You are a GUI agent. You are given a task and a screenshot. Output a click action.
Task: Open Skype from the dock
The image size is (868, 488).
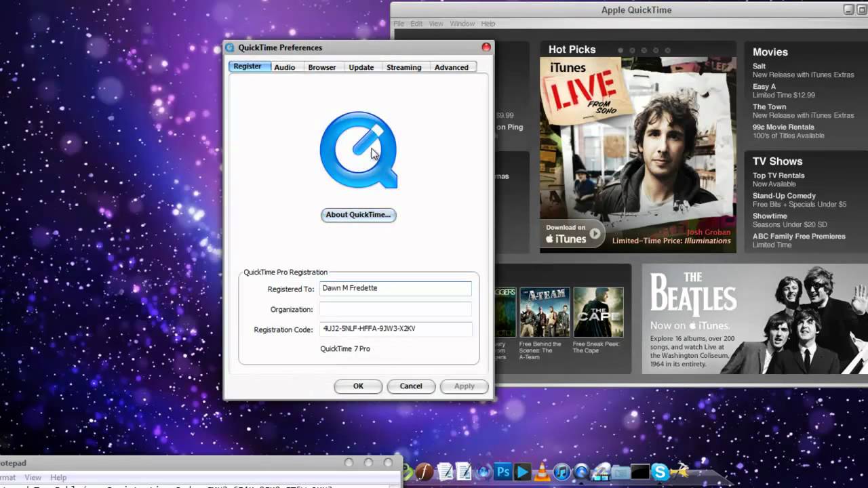tap(660, 472)
